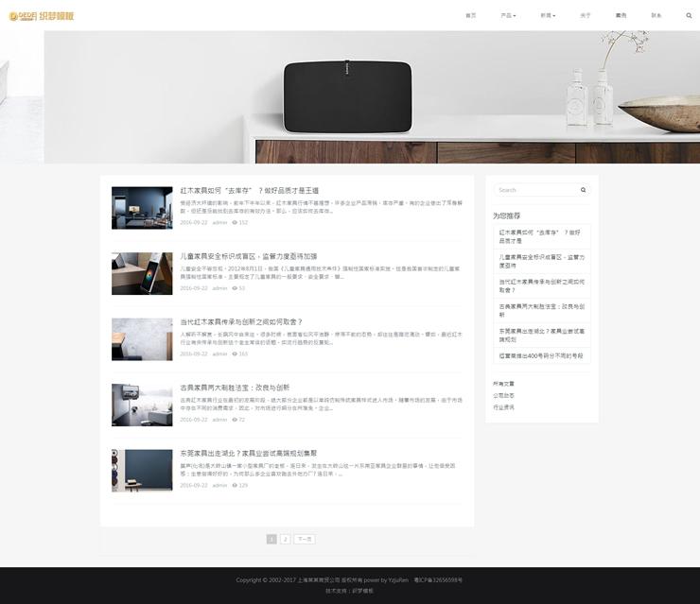Viewport: 700px width, 604px height.
Task: Click the black speaker hero banner image
Action: tap(350, 97)
